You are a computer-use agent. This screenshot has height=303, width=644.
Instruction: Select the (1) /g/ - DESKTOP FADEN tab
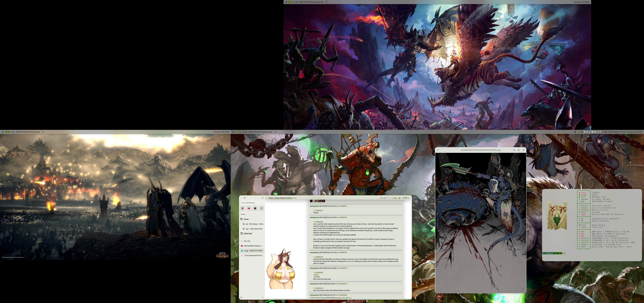(x=252, y=251)
